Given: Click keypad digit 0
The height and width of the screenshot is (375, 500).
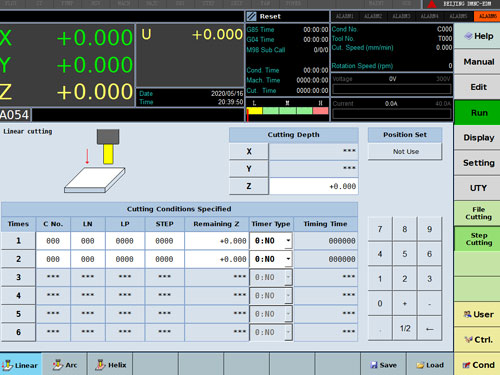Looking at the screenshot, I should 380,304.
